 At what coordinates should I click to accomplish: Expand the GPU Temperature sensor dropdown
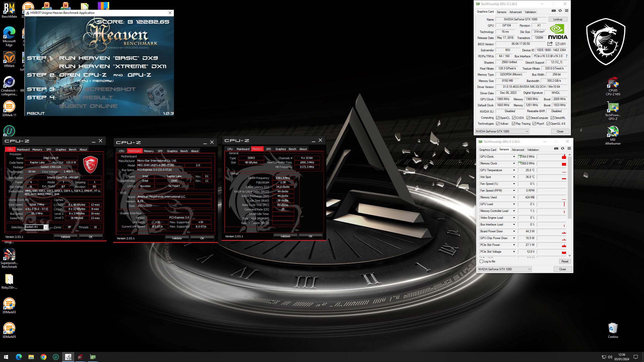514,170
